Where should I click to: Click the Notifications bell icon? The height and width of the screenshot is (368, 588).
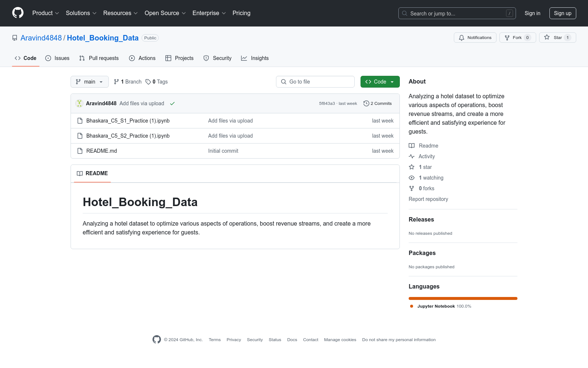(x=462, y=38)
